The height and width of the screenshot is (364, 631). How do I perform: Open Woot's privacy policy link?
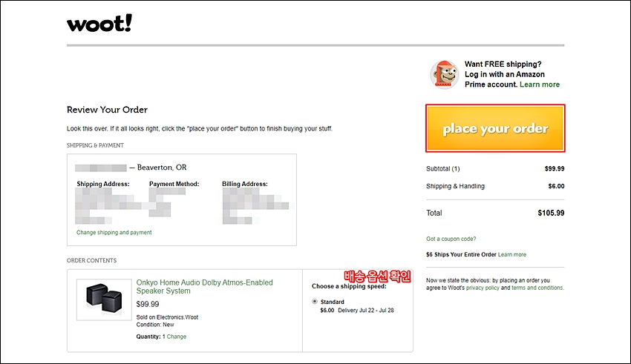[x=483, y=288]
